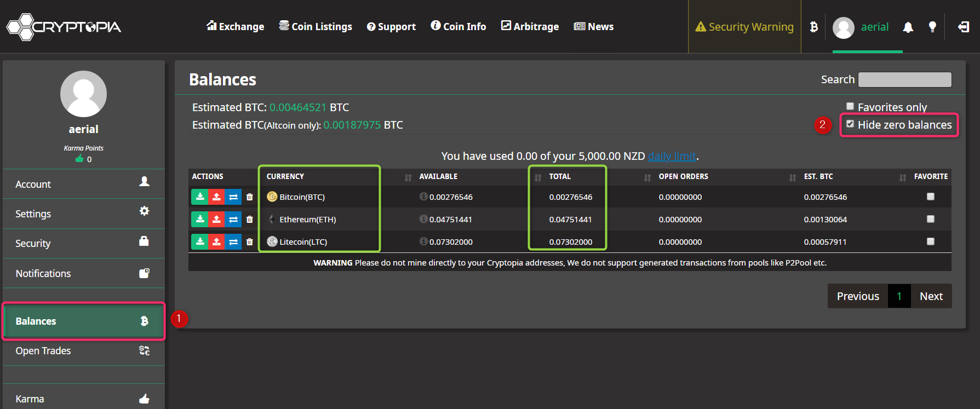The image size is (980, 409).
Task: Click green deposit icon for Ethereum
Action: coord(200,219)
